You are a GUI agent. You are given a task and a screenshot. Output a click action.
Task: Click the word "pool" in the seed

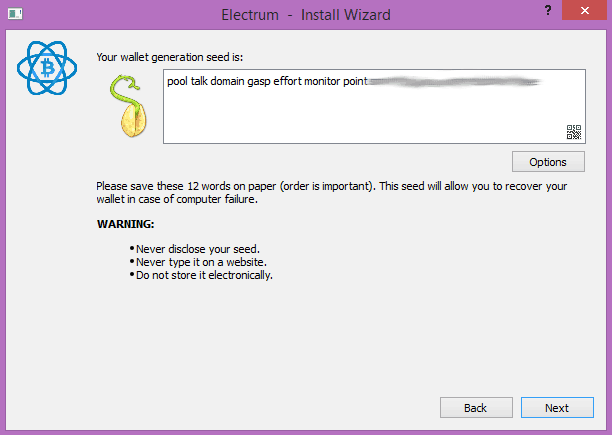click(x=179, y=82)
